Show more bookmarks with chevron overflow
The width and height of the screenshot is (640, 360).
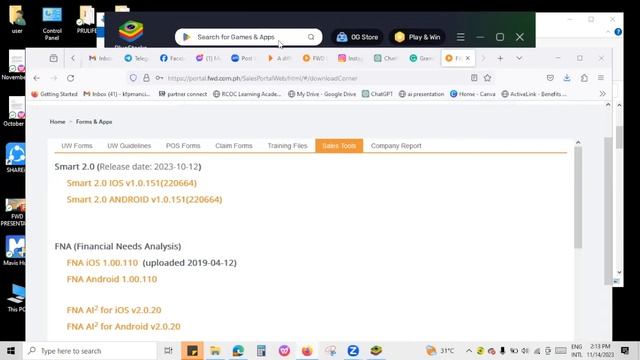click(x=602, y=94)
